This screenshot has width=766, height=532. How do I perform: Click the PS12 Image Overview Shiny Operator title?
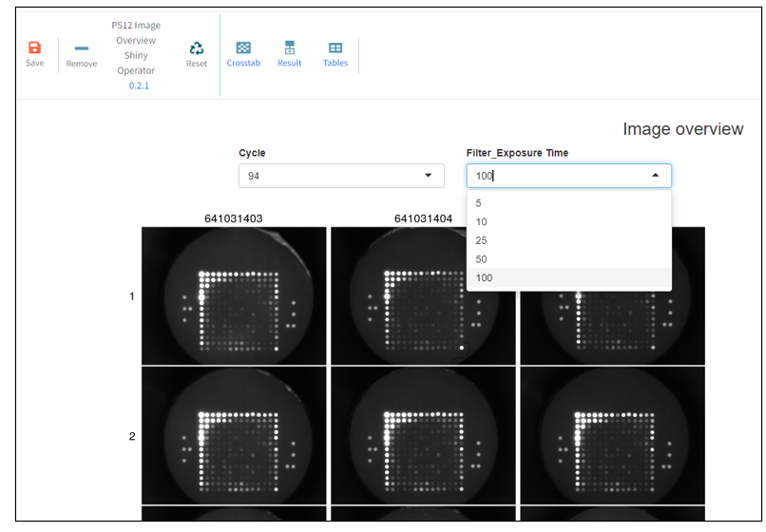136,47
